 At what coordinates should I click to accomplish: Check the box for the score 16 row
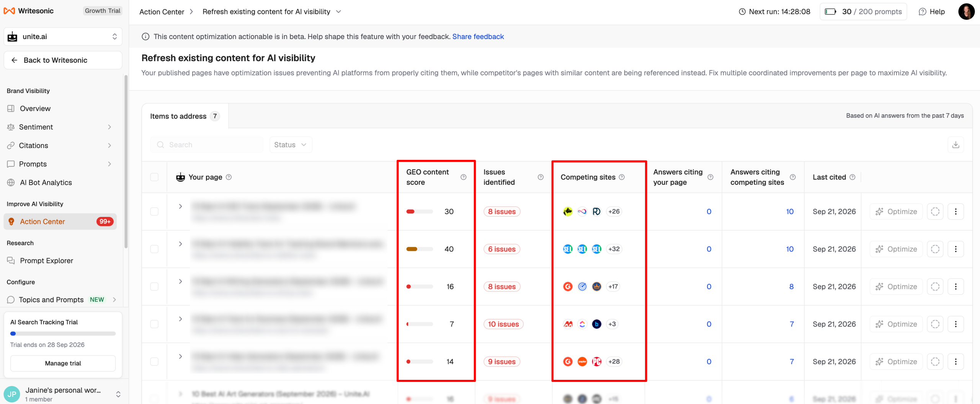click(x=154, y=287)
